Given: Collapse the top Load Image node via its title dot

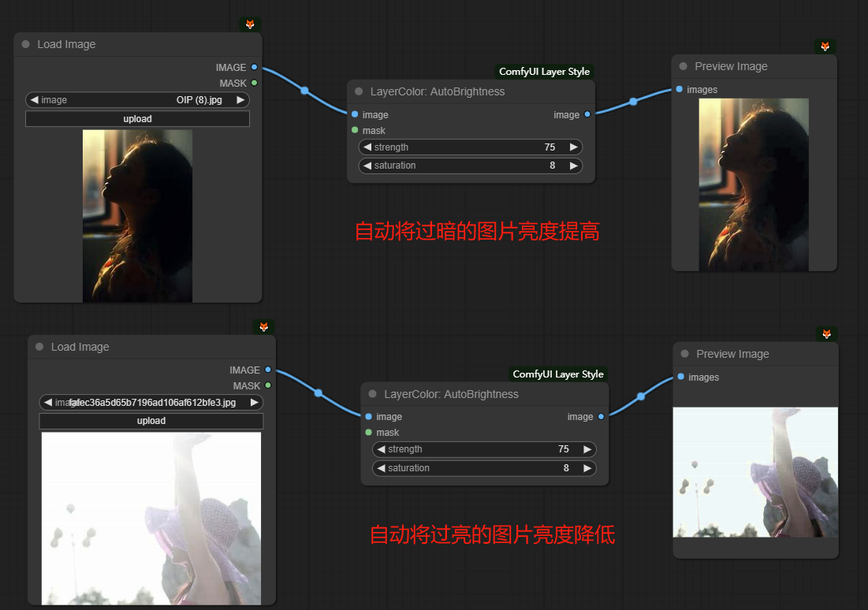Looking at the screenshot, I should click(x=26, y=44).
